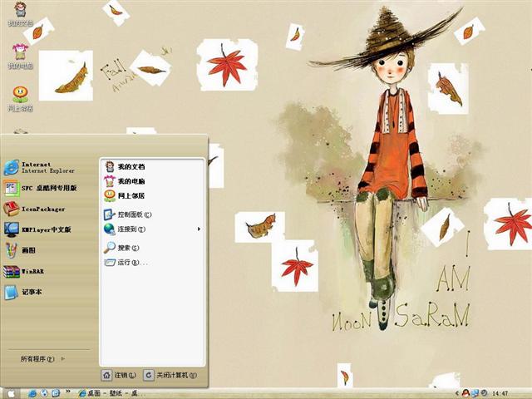The image size is (532, 399).
Task: Open the 网上邻居 flower desktop icon
Action: pos(20,99)
